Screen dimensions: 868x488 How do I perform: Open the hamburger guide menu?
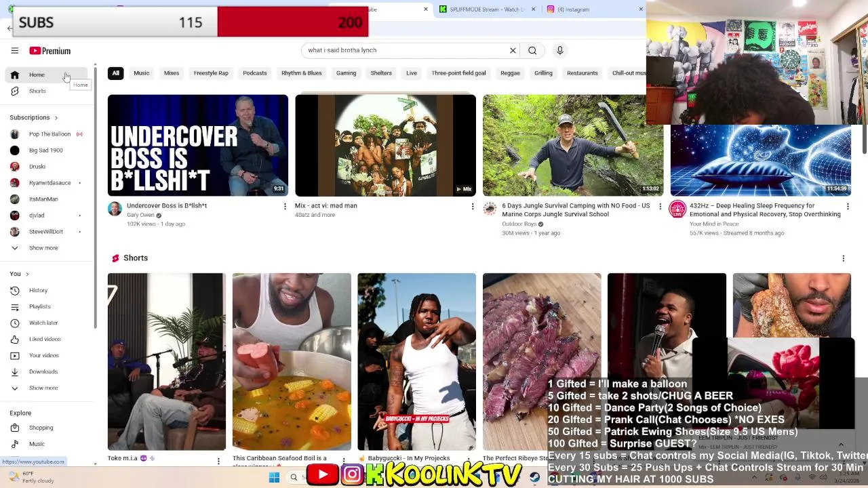pos(14,51)
